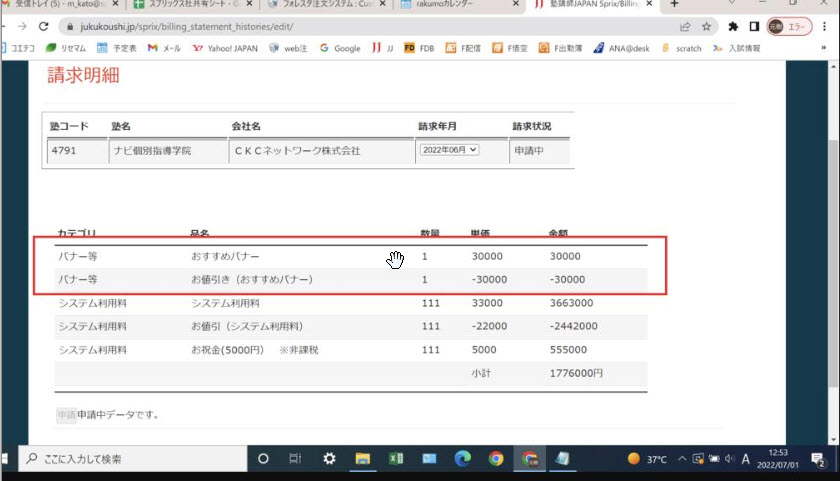
Task: Open Excel from the taskbar
Action: pyautogui.click(x=396, y=459)
